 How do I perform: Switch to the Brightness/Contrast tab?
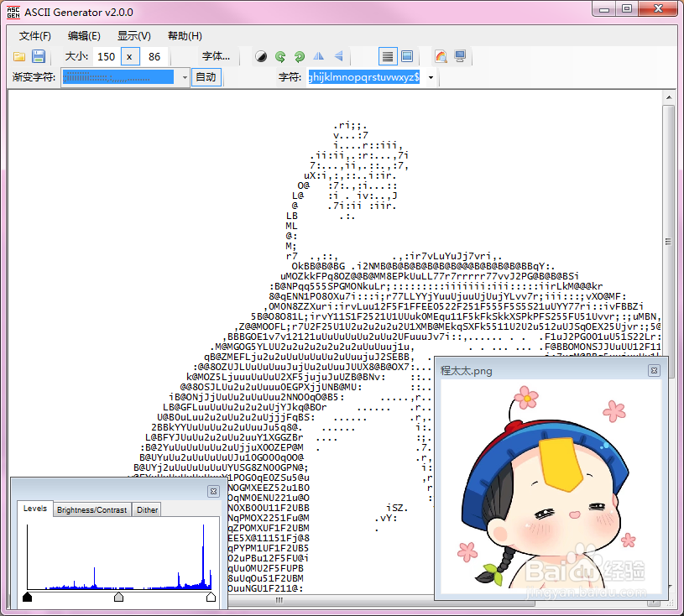coord(91,509)
